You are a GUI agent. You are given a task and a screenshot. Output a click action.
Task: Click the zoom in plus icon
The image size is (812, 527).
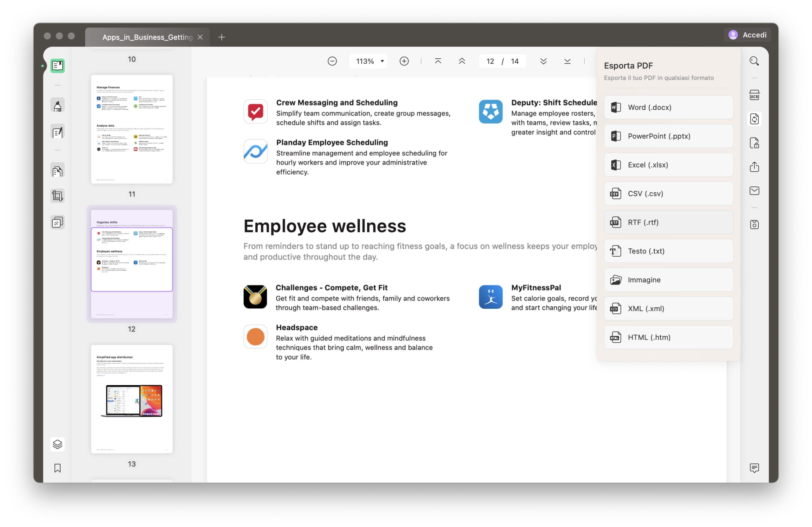404,61
